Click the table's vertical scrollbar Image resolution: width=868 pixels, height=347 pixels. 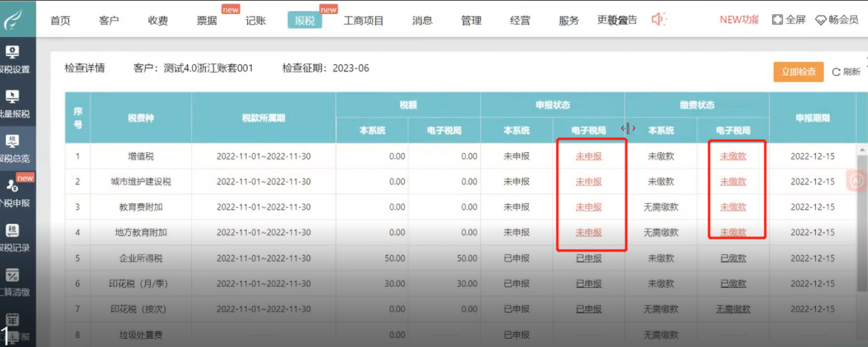(x=863, y=209)
